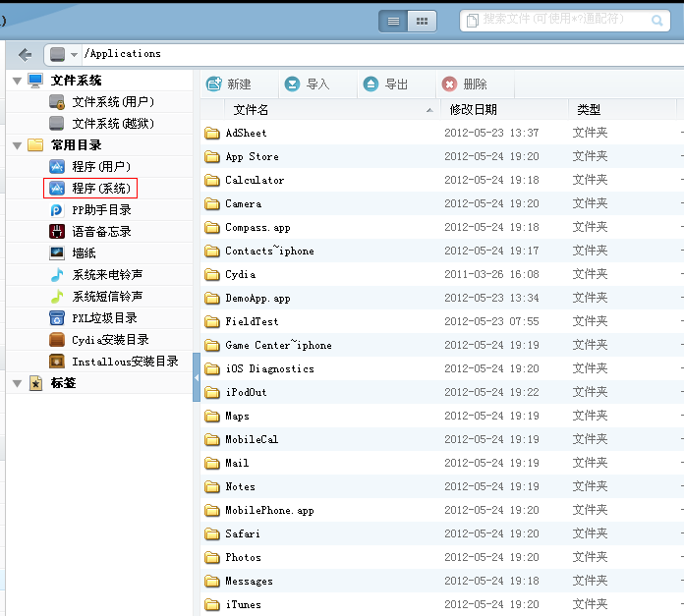Select the Calculator folder icon
The width and height of the screenshot is (684, 616).
212,180
